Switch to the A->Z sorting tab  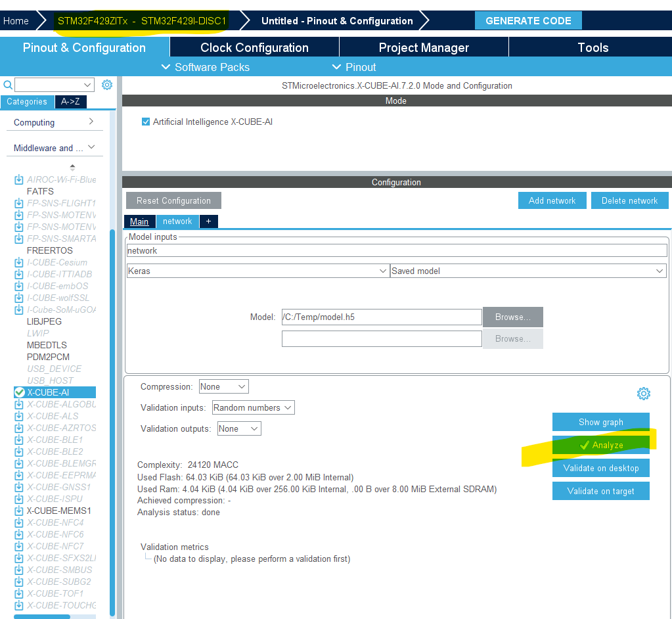70,102
